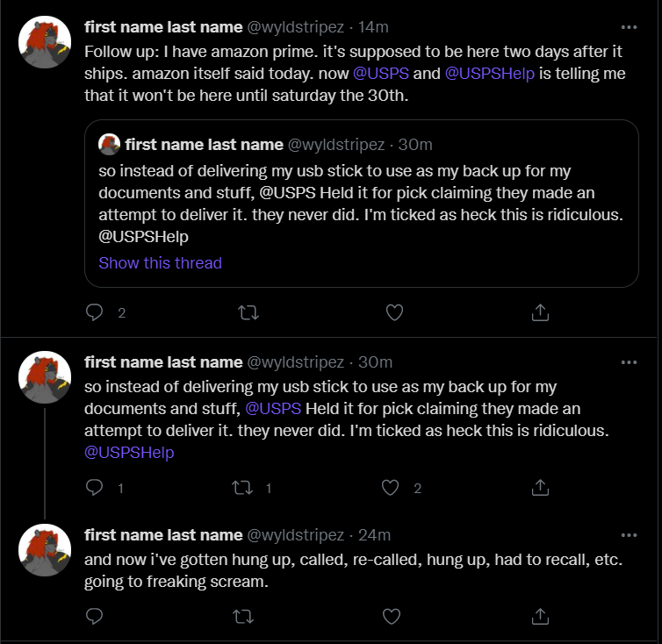The image size is (662, 644).
Task: Open more options for the 30m tweet
Action: (629, 362)
